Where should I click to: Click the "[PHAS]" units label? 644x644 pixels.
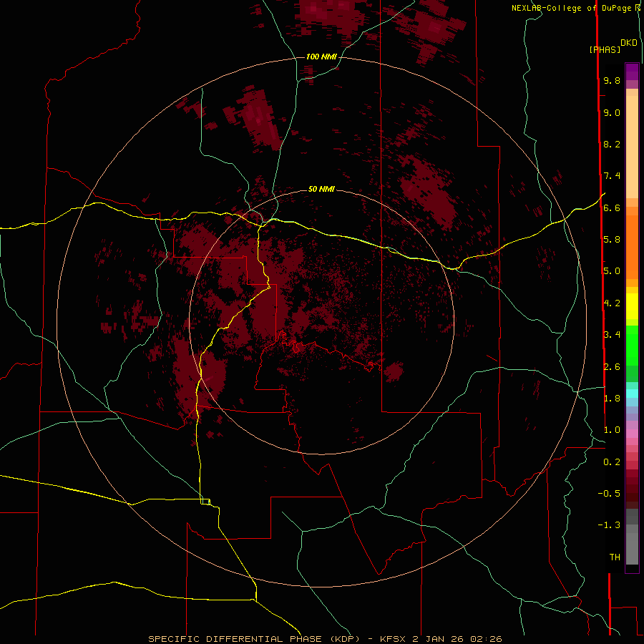coord(605,50)
